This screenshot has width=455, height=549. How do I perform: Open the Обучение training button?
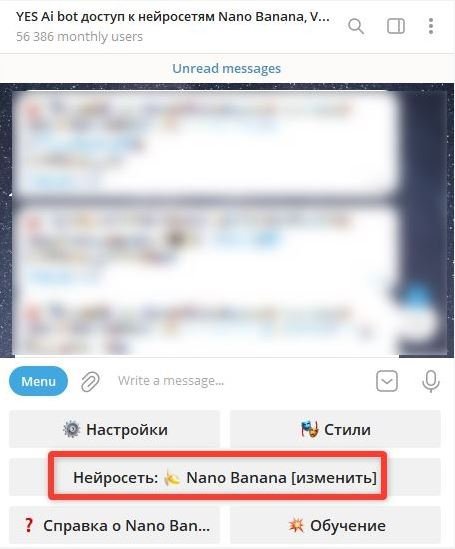click(x=335, y=525)
